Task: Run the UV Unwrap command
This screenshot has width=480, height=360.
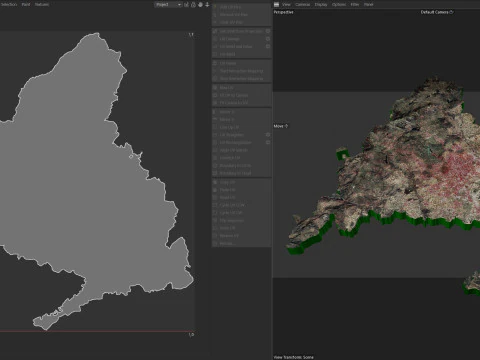Action: 239,39
